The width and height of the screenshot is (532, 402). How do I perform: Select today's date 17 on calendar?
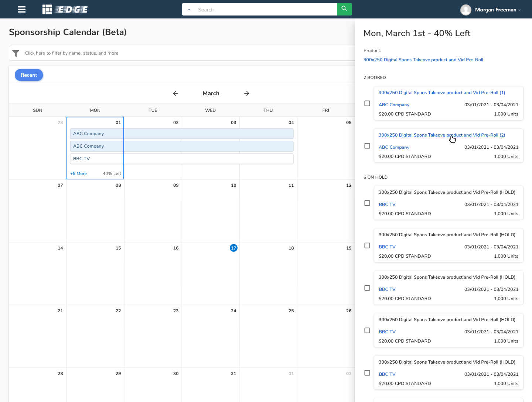pyautogui.click(x=233, y=248)
